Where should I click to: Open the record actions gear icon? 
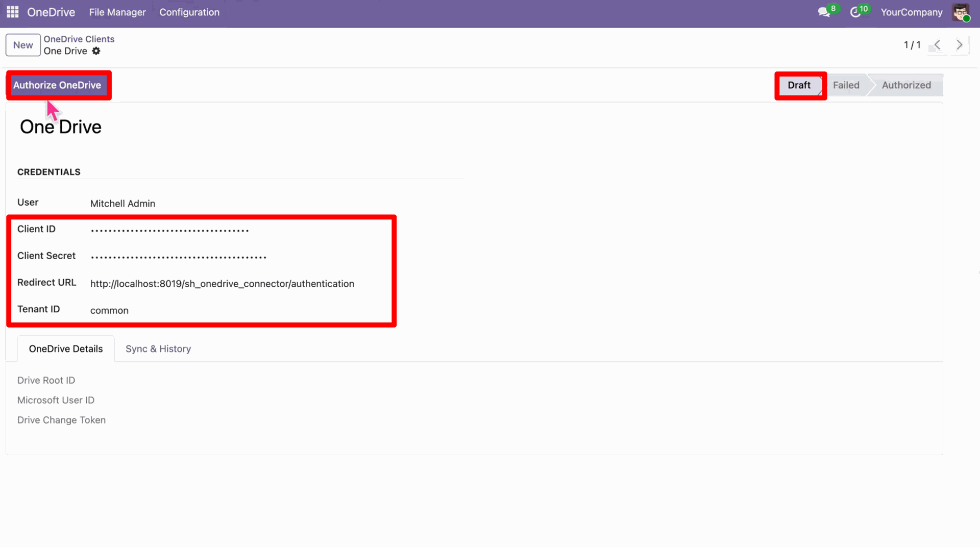(x=96, y=51)
